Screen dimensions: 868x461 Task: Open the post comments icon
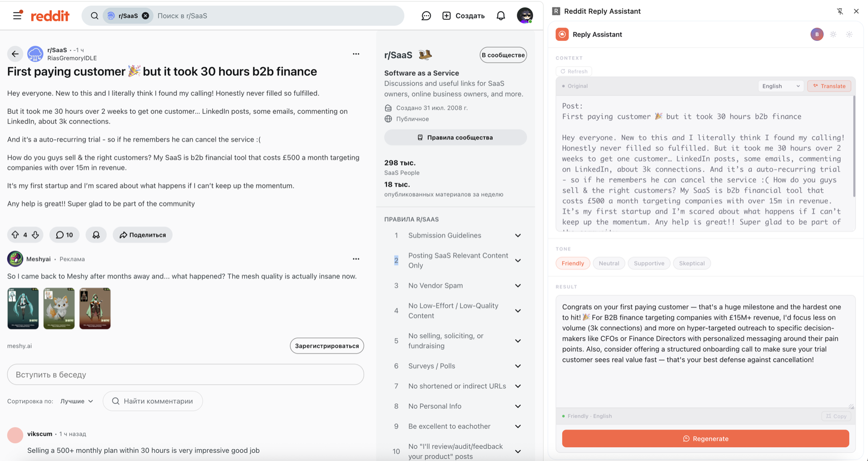[x=64, y=235]
